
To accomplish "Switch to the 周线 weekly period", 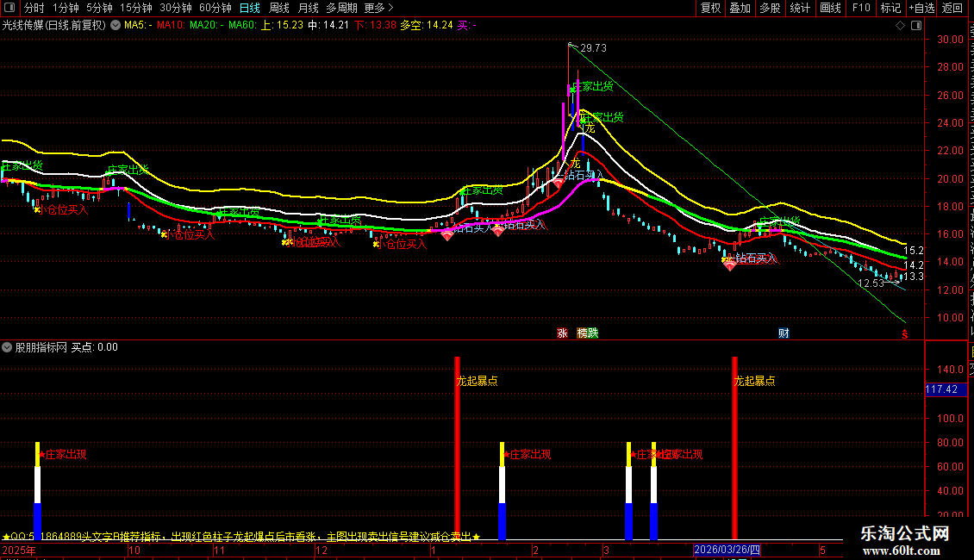I will click(x=279, y=8).
